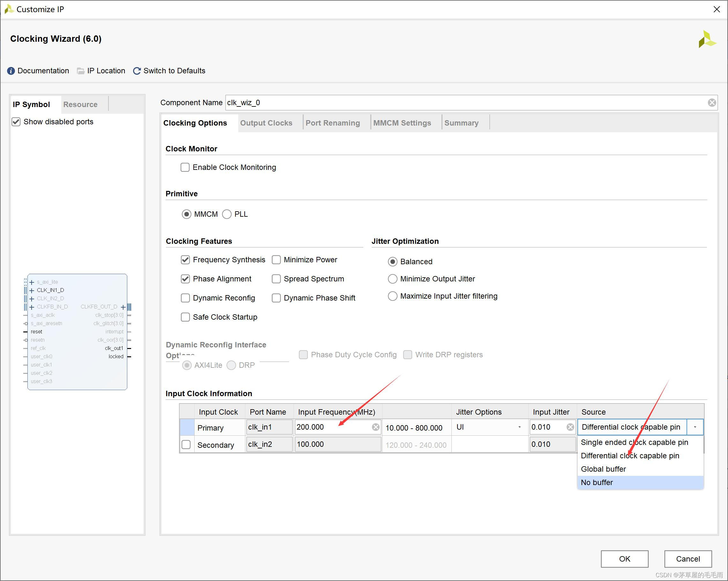Toggle Show disabled ports checkbox
Image resolution: width=728 pixels, height=581 pixels.
16,122
